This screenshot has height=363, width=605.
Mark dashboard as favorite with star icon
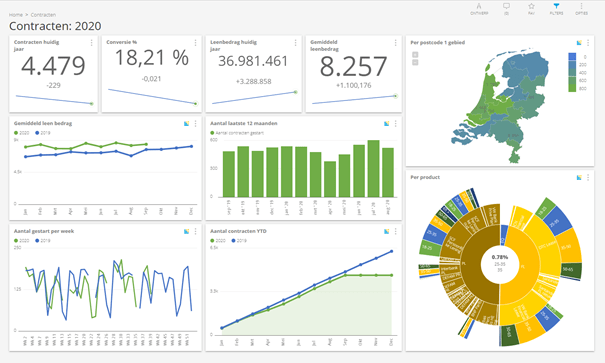coord(531,8)
